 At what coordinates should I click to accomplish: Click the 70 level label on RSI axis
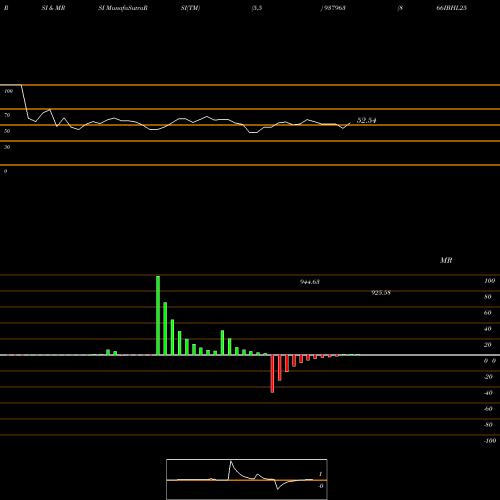7,115
